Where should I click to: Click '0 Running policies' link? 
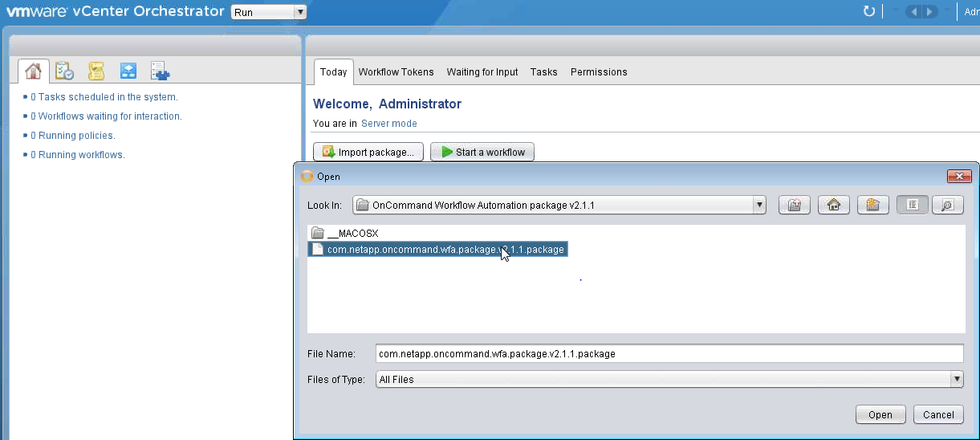(73, 136)
